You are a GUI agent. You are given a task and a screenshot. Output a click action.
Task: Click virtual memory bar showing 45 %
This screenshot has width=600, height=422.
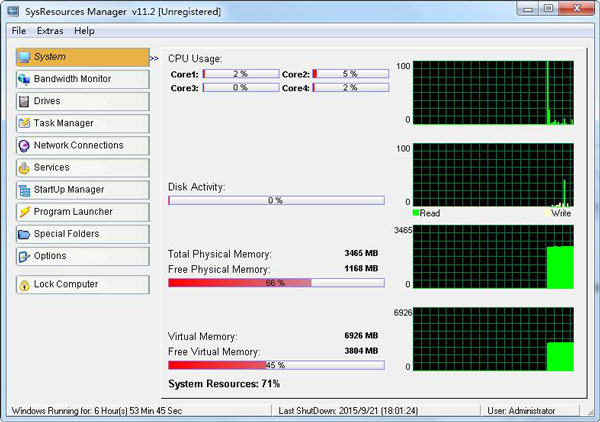(276, 365)
